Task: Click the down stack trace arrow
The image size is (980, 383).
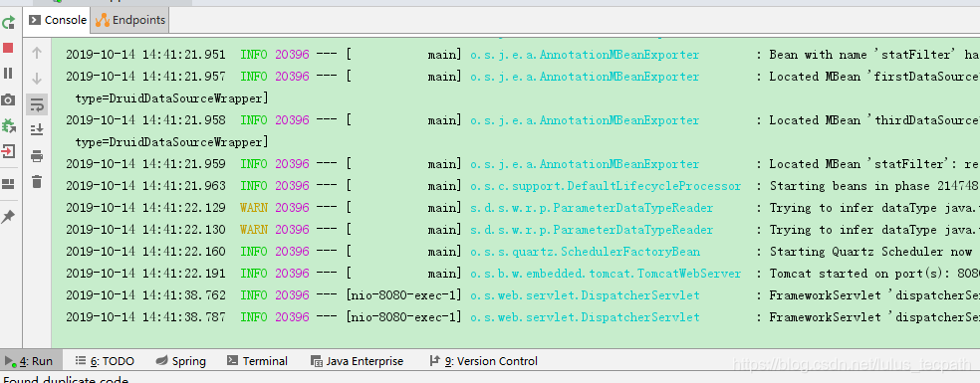Action: (37, 79)
